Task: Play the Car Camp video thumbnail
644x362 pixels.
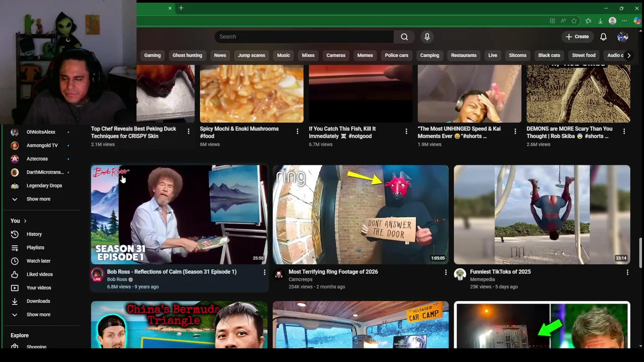Action: [x=360, y=325]
